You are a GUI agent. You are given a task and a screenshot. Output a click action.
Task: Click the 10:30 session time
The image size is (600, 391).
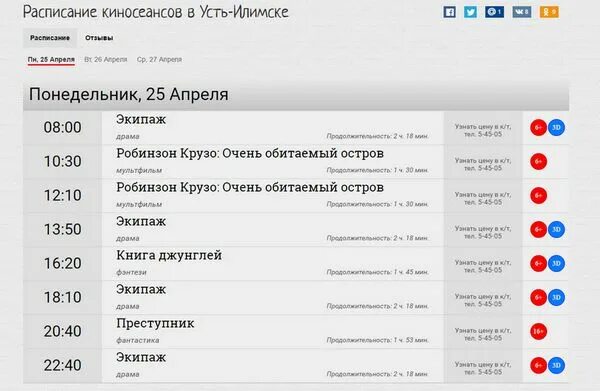point(62,161)
